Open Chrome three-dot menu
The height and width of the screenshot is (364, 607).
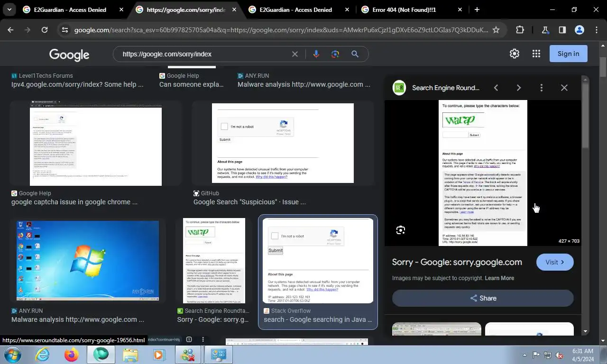click(597, 30)
